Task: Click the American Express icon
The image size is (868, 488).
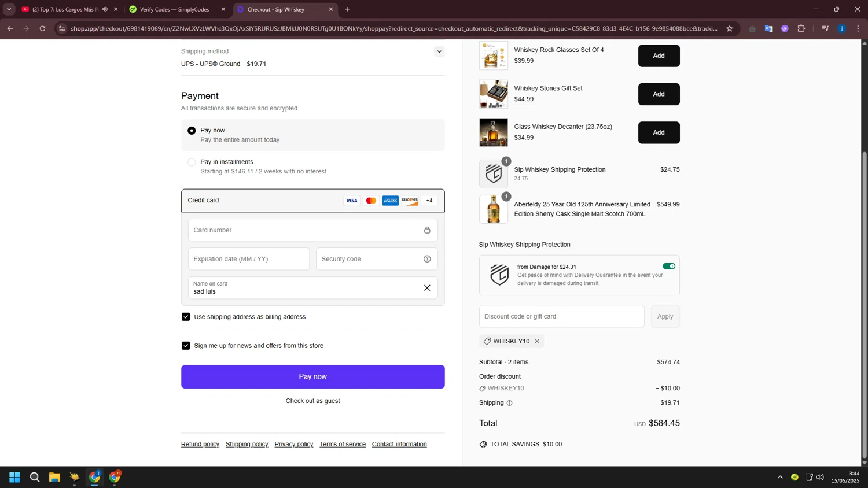Action: pos(391,201)
